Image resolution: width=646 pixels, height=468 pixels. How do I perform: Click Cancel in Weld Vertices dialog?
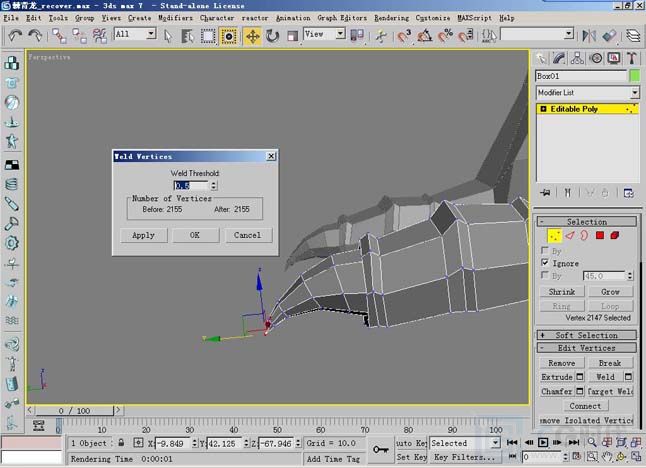point(247,235)
